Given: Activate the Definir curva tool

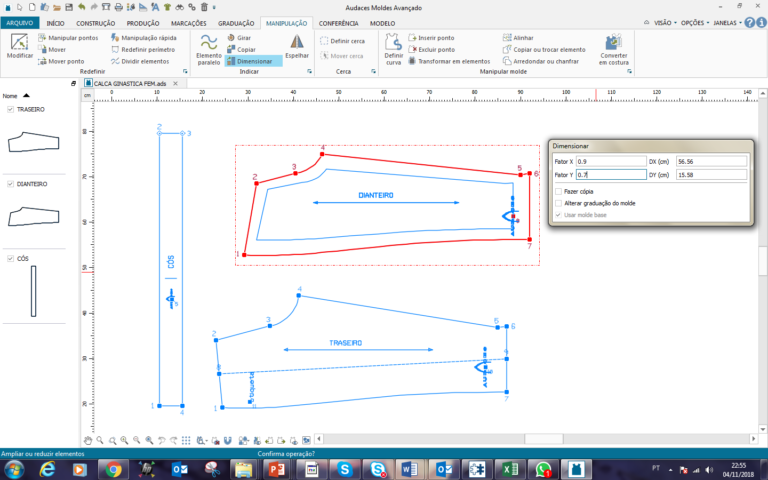Looking at the screenshot, I should pos(393,49).
